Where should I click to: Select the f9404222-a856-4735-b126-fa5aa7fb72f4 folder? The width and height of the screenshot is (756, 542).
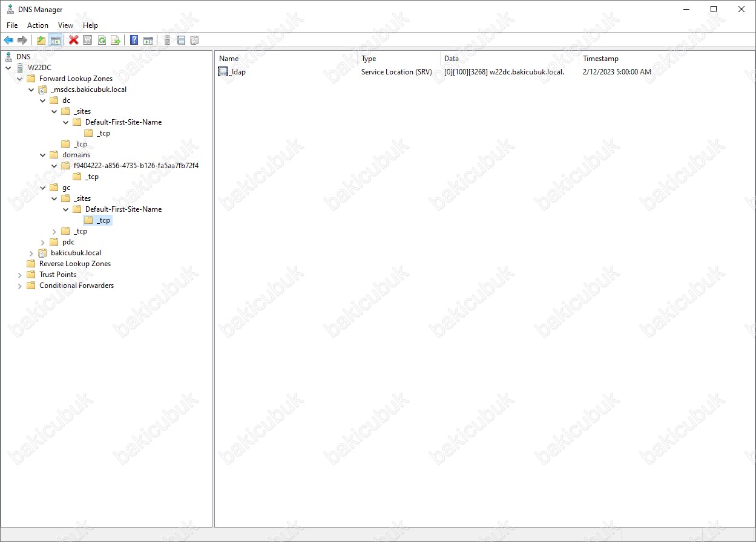pos(136,166)
